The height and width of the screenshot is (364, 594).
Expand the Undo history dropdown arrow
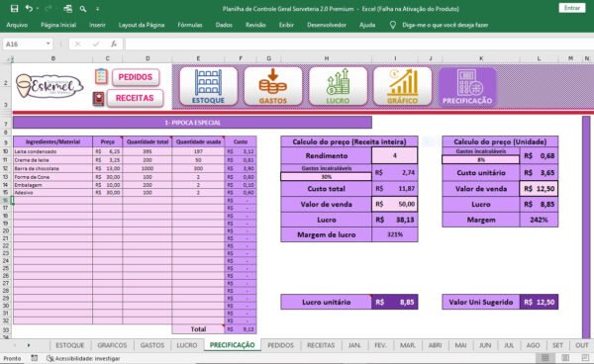38,9
